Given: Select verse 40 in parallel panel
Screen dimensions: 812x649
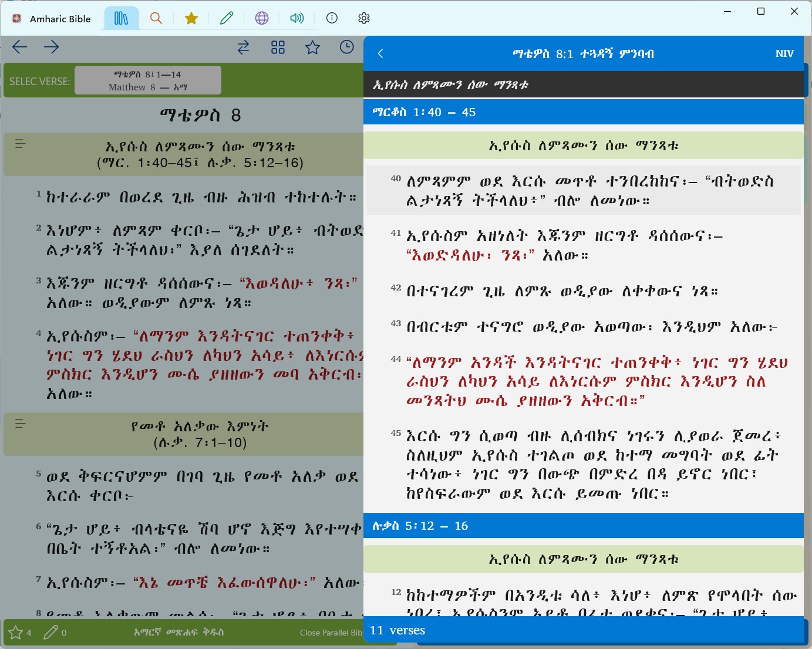Looking at the screenshot, I should [584, 190].
